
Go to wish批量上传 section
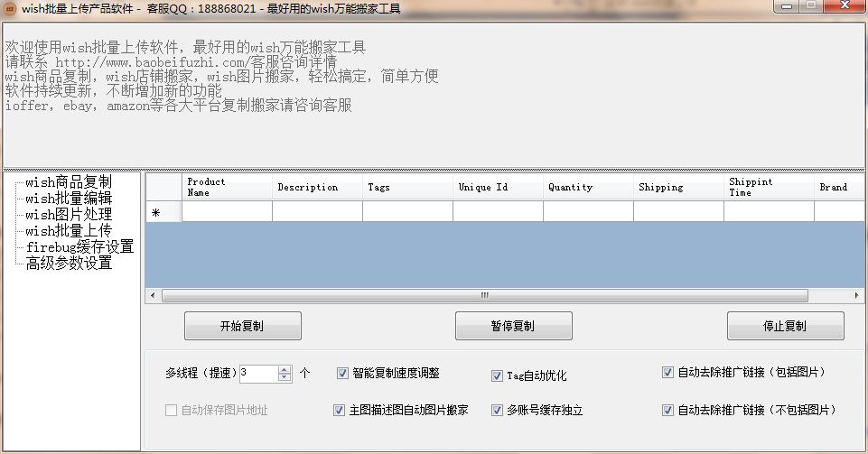[69, 230]
